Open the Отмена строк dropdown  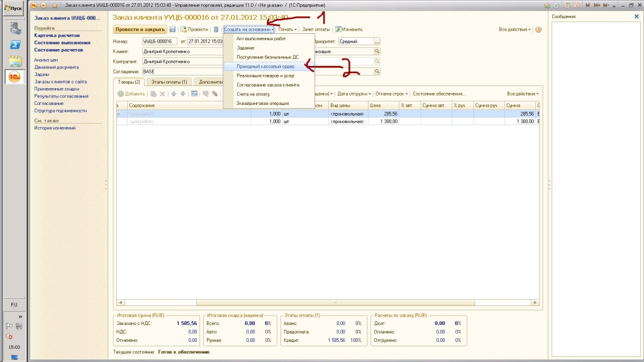click(x=391, y=94)
